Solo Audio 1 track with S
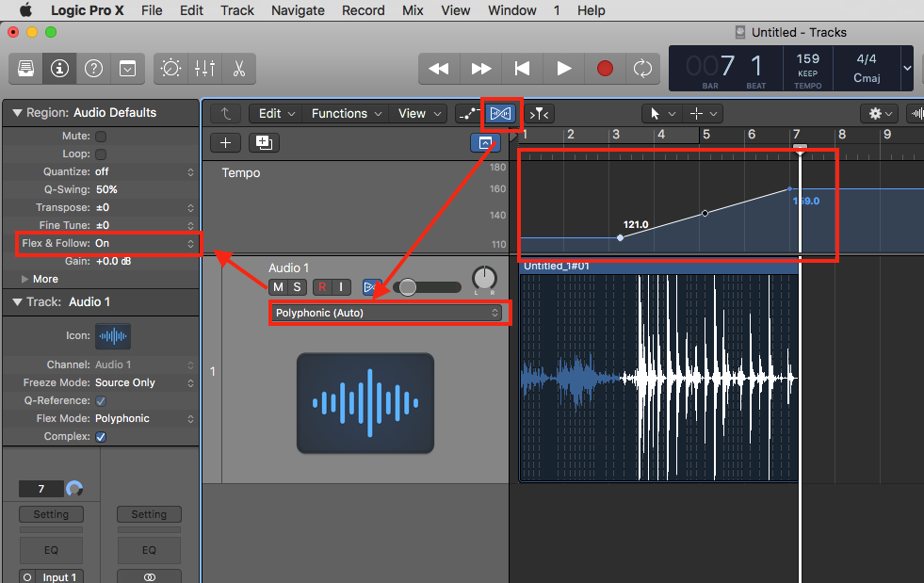 (297, 287)
